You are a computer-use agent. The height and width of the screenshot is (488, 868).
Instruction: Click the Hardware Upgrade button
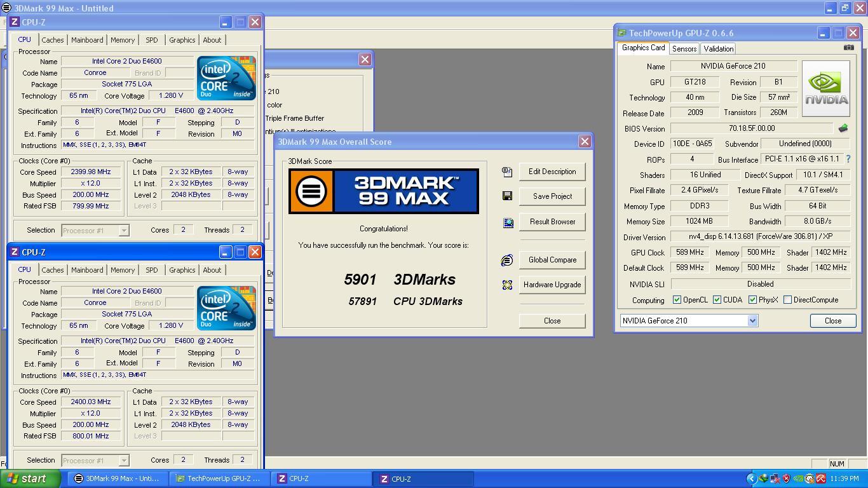coord(552,285)
